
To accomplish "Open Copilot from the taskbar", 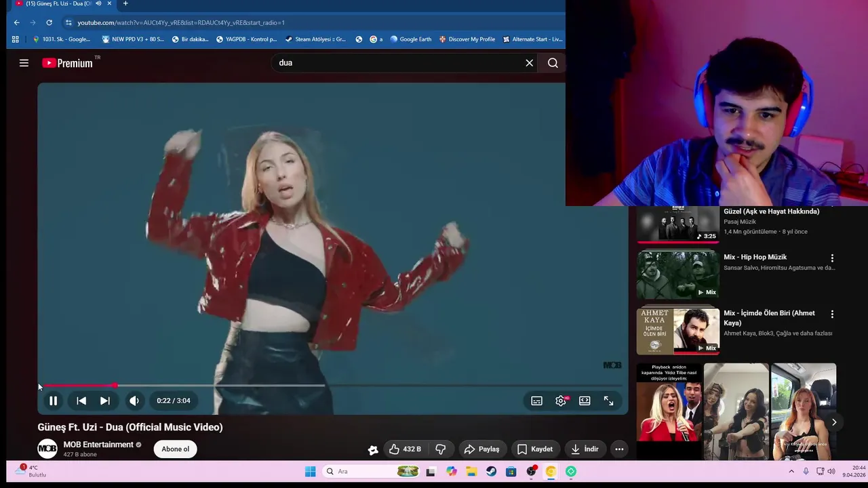I will [x=452, y=472].
